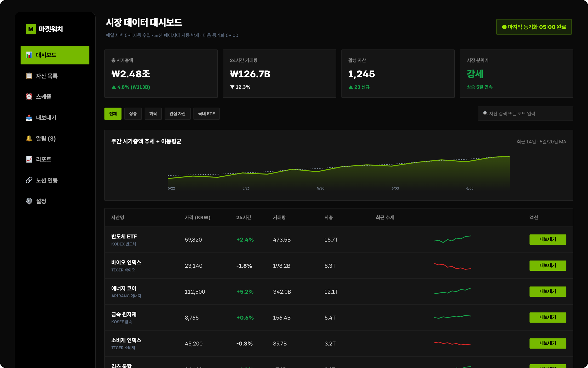Screen dimensions: 588x368
Task: Open the 스케줄 menu item
Action: point(55,97)
